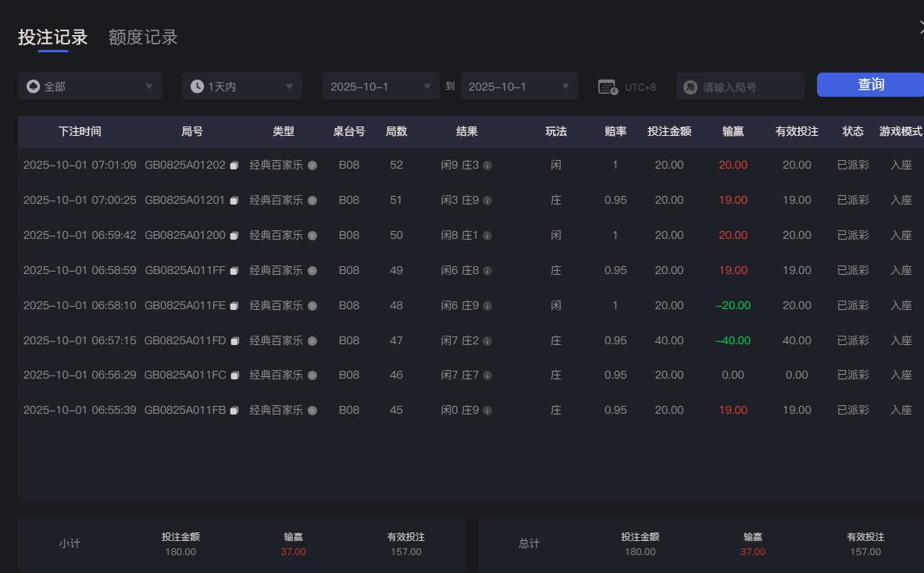The height and width of the screenshot is (573, 924).
Task: Click the red 输赢 value 37.00 in 小计
Action: 294,551
